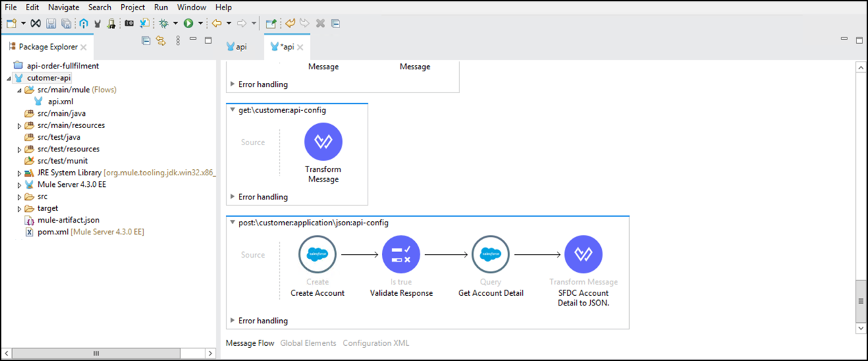This screenshot has width=868, height=361.
Task: Toggle Link with Editor in Package Explorer
Action: (x=161, y=40)
